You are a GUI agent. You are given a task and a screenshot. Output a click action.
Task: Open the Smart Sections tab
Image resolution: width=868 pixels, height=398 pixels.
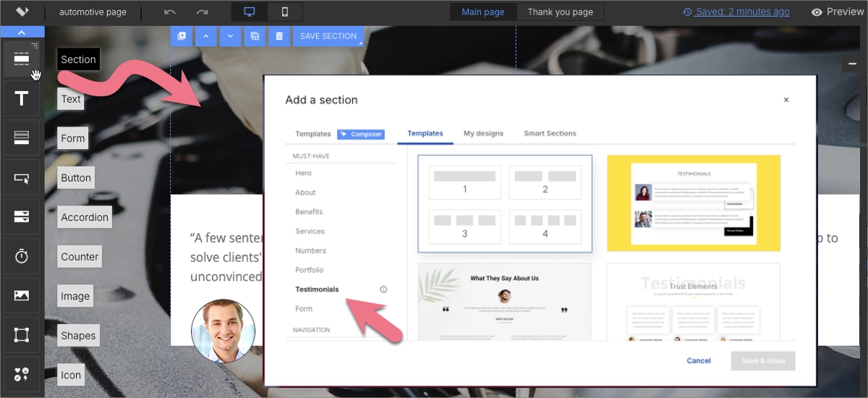(550, 133)
